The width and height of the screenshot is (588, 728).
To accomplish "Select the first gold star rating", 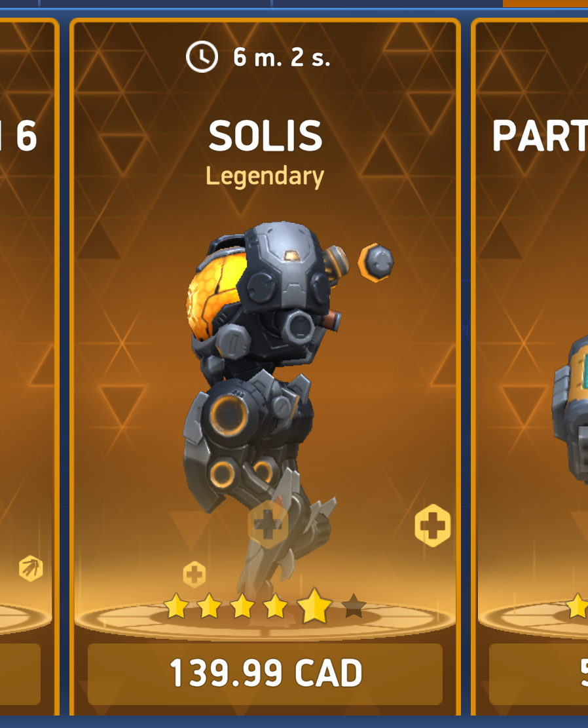I will (x=176, y=605).
